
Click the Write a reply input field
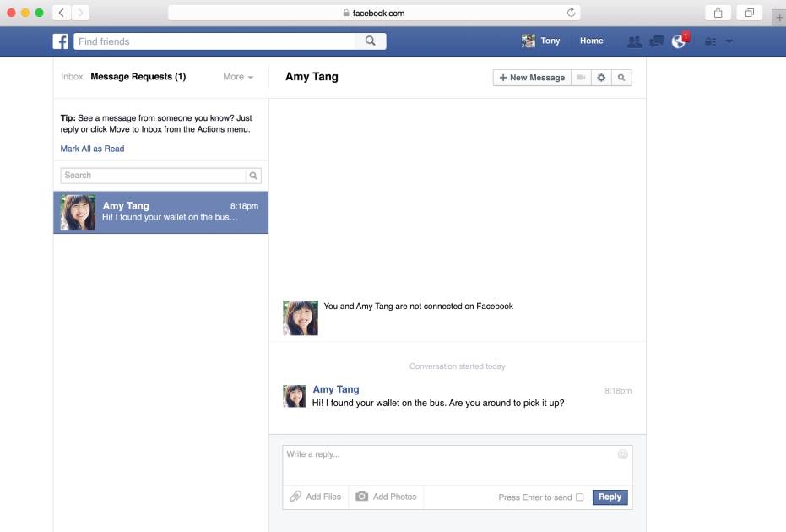coord(380,453)
